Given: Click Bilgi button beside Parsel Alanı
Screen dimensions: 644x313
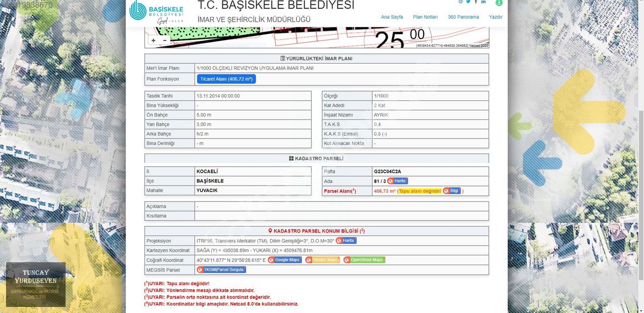Looking at the screenshot, I should pyautogui.click(x=452, y=191).
